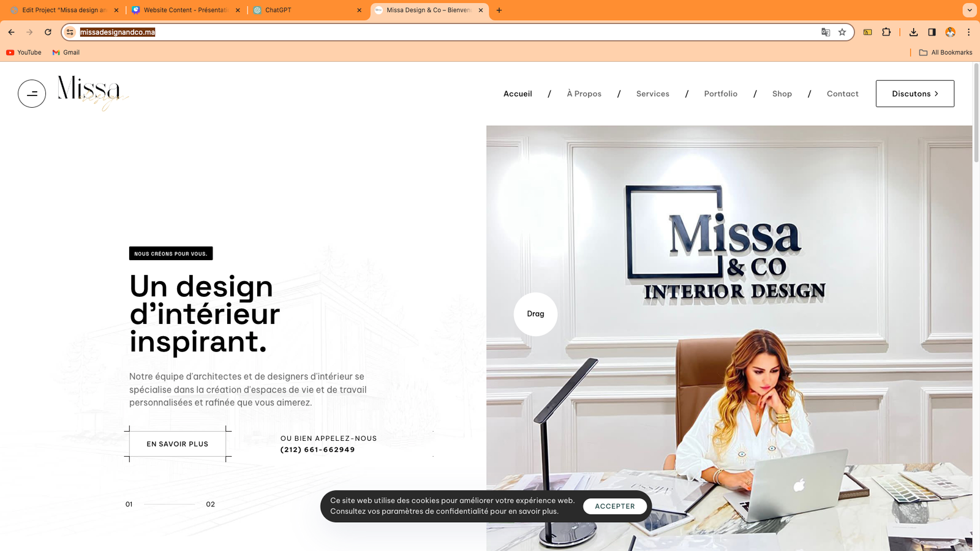Select the Accueil menu item
The image size is (980, 551).
click(x=518, y=94)
